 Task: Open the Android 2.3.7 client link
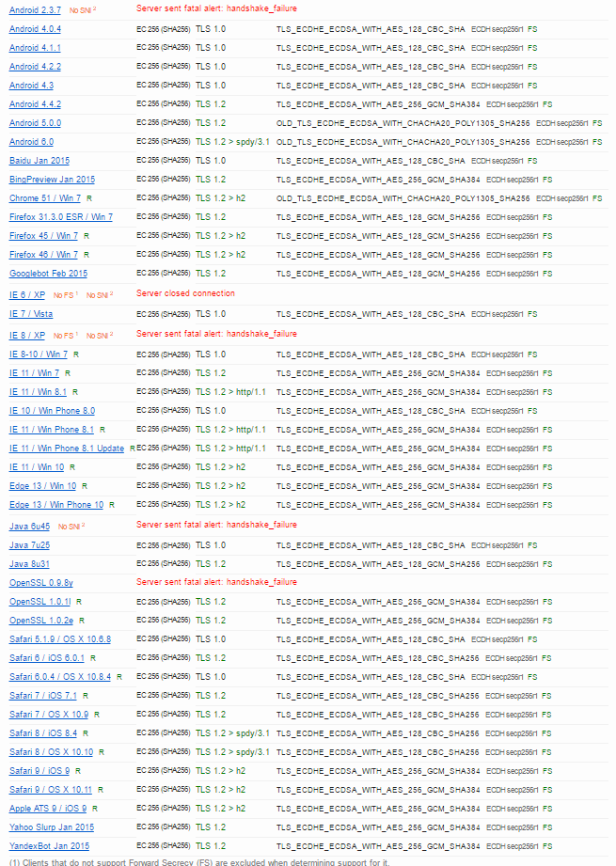35,10
